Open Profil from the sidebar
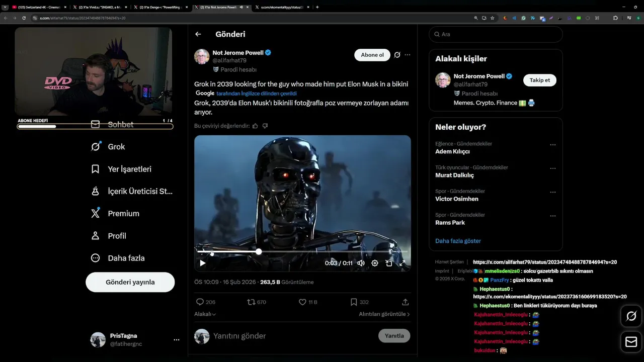 click(x=109, y=236)
